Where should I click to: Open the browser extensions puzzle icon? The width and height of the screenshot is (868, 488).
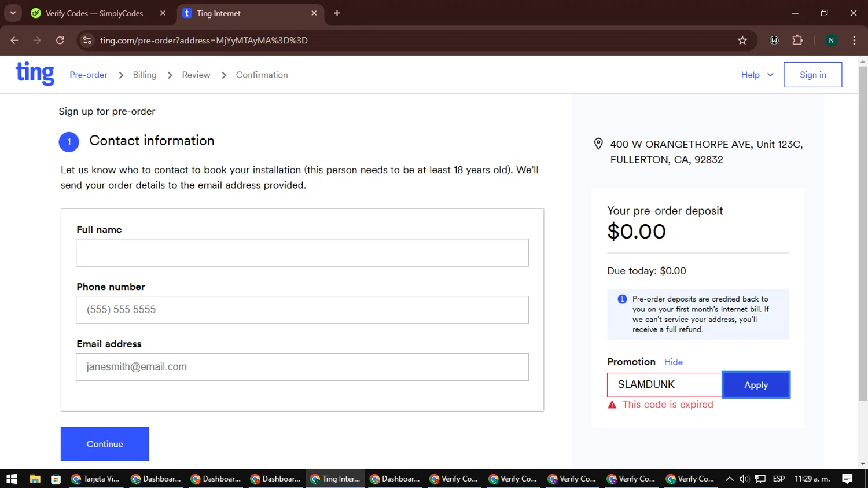click(797, 41)
